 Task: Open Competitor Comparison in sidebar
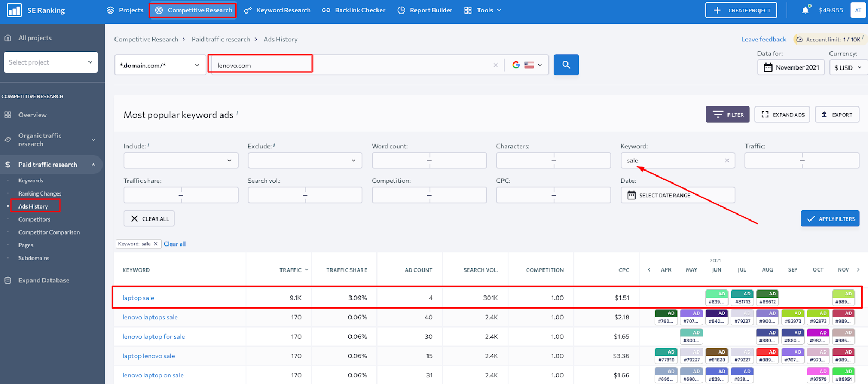tap(49, 232)
